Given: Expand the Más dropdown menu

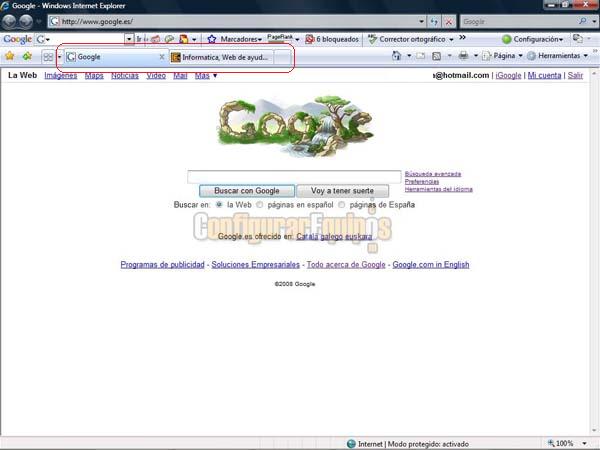Looking at the screenshot, I should tap(206, 75).
